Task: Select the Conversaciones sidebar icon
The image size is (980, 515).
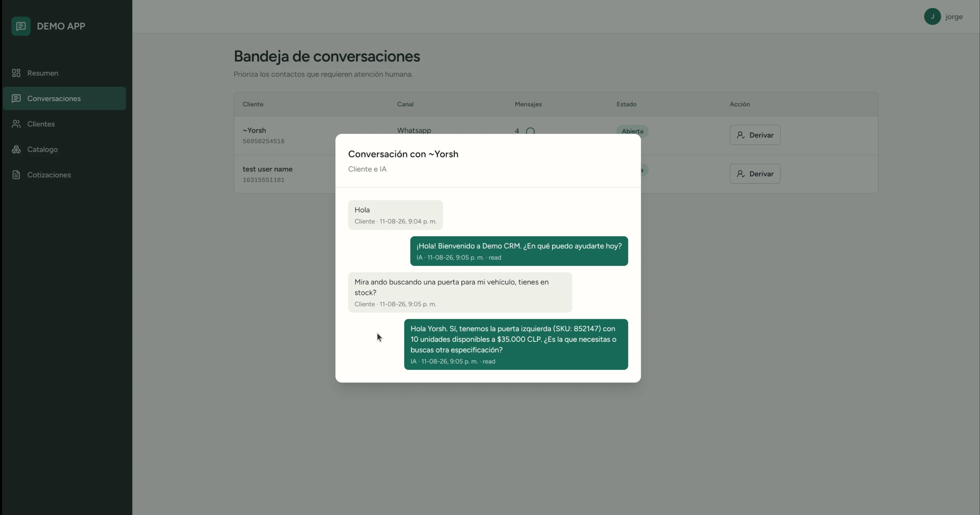Action: pyautogui.click(x=16, y=98)
